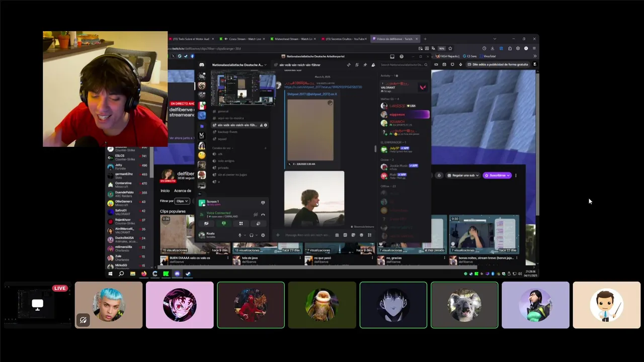Image resolution: width=644 pixels, height=362 pixels.
Task: Toggle noise suppression in Voice Connected panel
Action: (256, 215)
